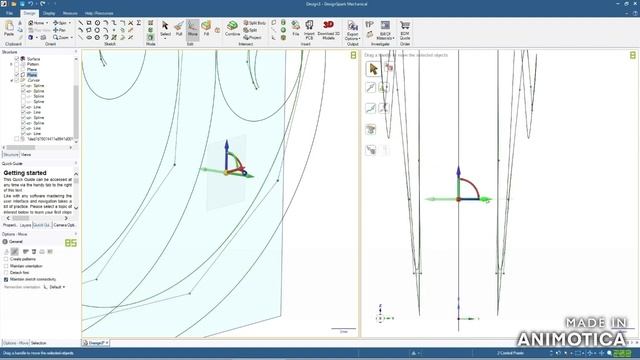This screenshot has height=360, width=640.
Task: Select highlighted Plane item in Structure tree
Action: coord(32,75)
